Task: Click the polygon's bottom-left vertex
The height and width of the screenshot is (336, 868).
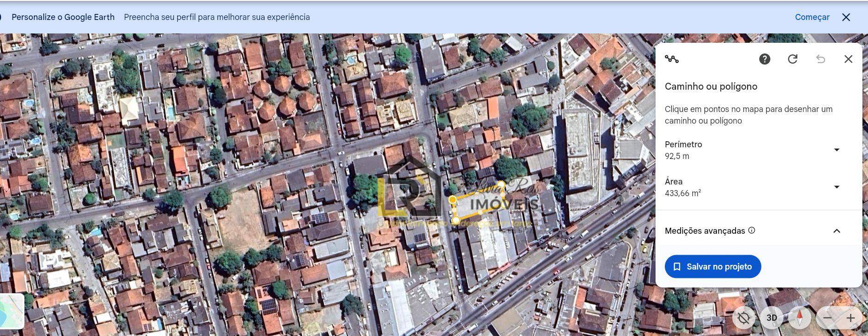Action: pyautogui.click(x=456, y=220)
